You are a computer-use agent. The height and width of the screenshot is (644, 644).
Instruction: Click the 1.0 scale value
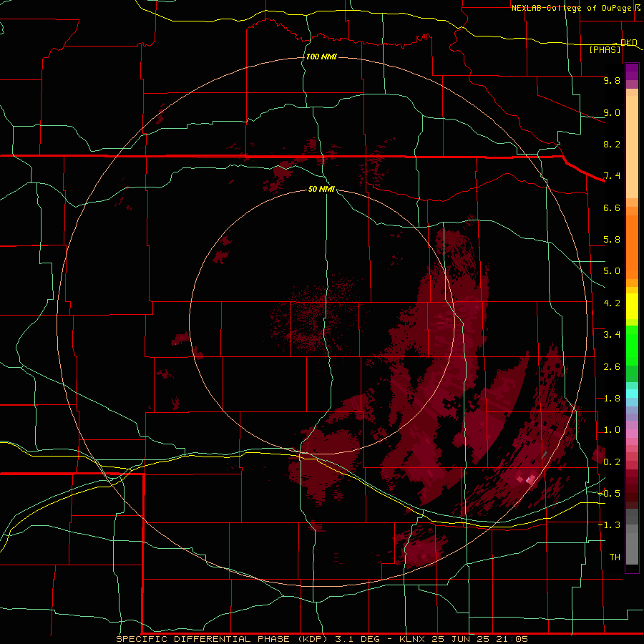(x=612, y=430)
